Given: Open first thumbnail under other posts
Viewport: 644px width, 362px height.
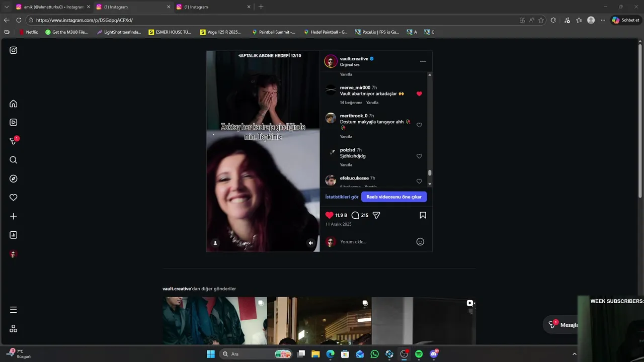Looking at the screenshot, I should click(x=215, y=320).
